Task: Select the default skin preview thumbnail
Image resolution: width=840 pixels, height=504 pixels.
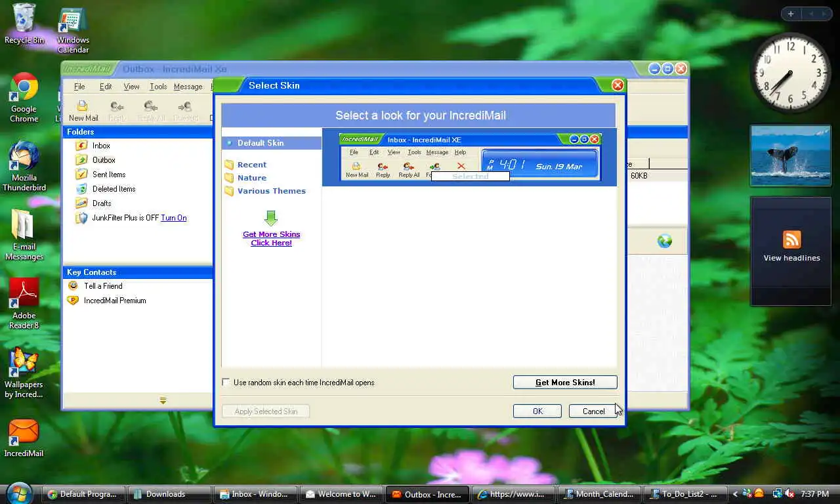Action: (x=470, y=157)
